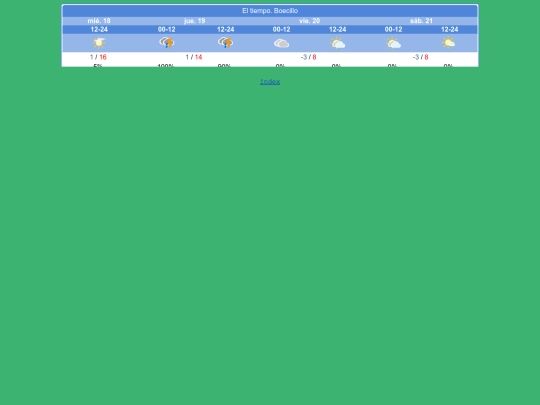This screenshot has height=405, width=540.
Task: Select the 'sáb. 21' day header
Action: coord(421,21)
